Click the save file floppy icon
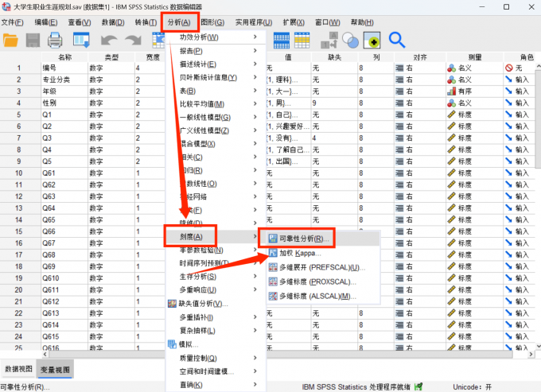This screenshot has height=392, width=541. pos(33,41)
